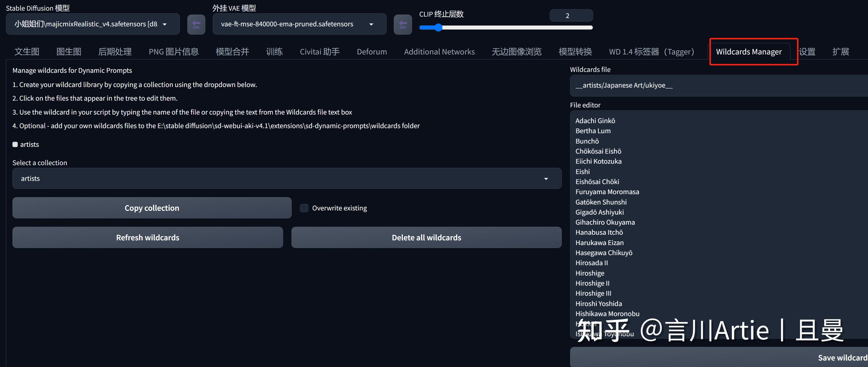Click the Wildcards file text field
Image resolution: width=868 pixels, height=367 pixels.
click(718, 85)
